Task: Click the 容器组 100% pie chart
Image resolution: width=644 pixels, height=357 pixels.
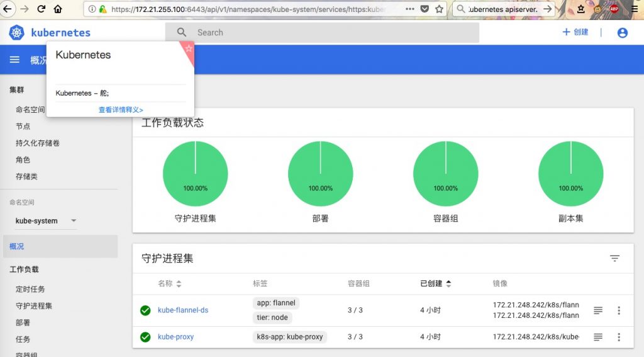Action: pos(446,174)
